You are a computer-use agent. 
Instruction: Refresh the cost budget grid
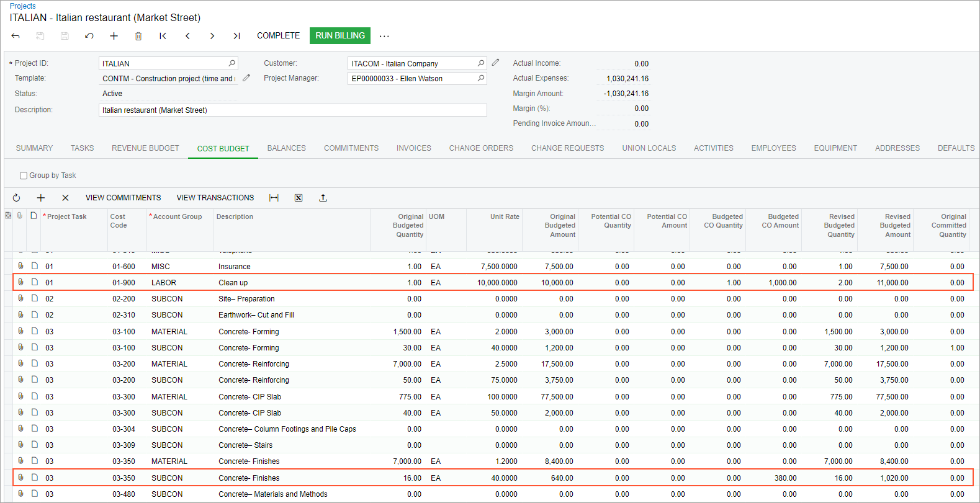[16, 198]
